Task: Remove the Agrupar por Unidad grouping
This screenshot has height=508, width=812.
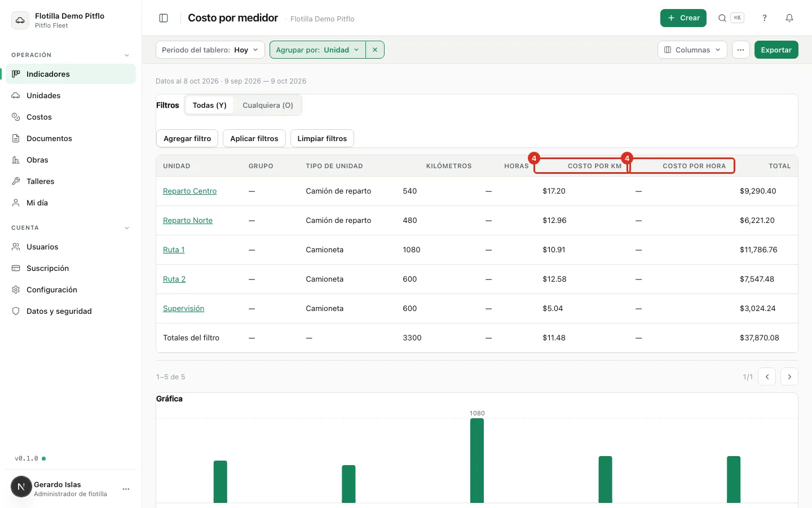Action: [x=375, y=50]
